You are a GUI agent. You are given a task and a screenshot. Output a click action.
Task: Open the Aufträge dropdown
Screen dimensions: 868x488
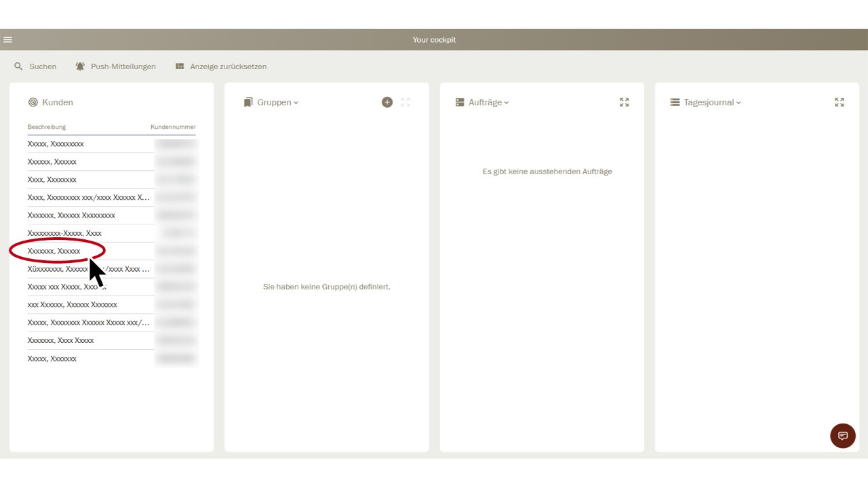[x=488, y=102]
